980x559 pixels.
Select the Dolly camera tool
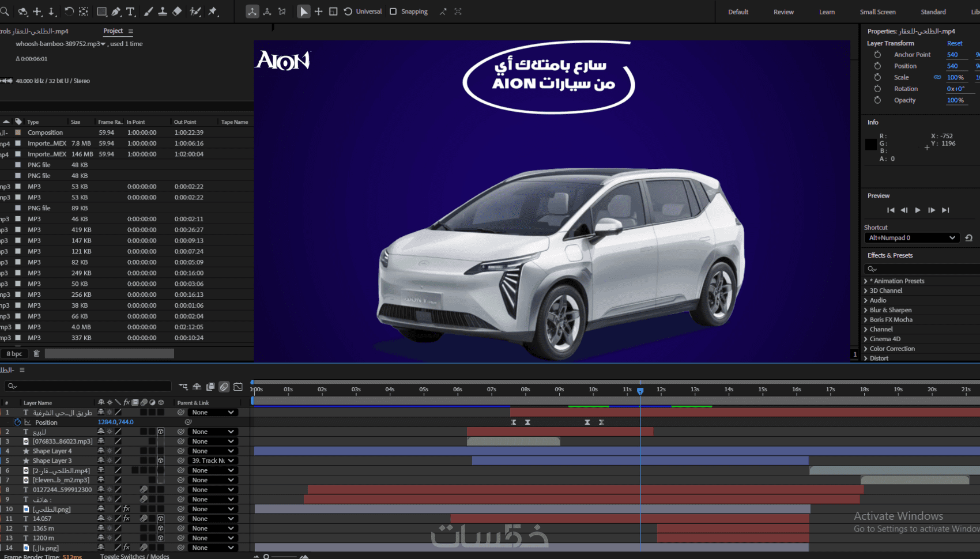[51, 12]
